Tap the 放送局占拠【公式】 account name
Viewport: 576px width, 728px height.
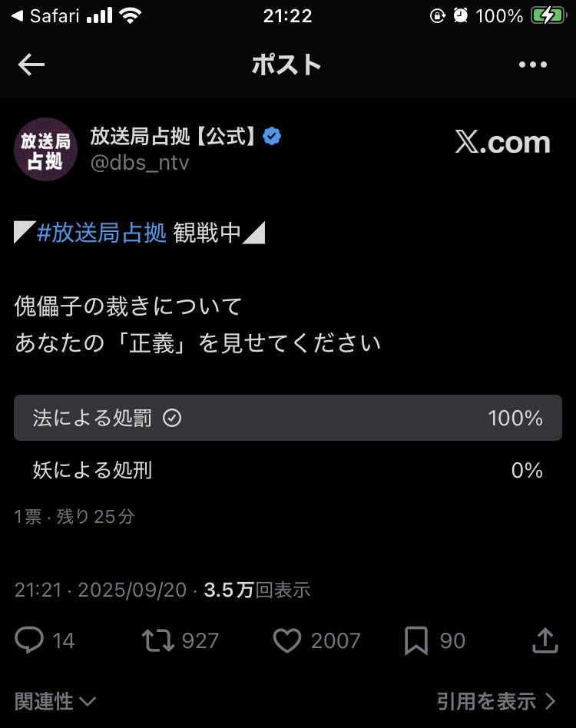(173, 137)
